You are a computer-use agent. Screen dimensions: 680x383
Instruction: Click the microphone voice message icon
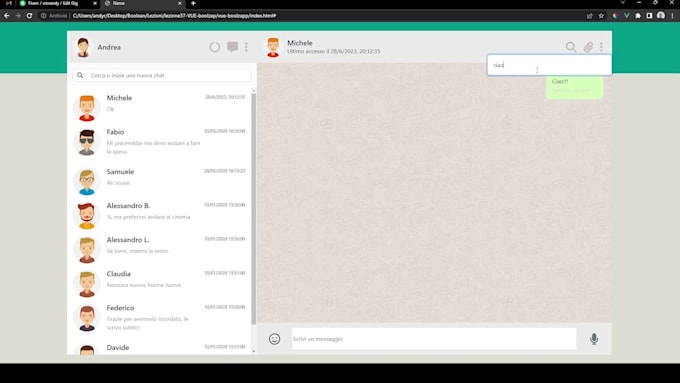(x=594, y=339)
